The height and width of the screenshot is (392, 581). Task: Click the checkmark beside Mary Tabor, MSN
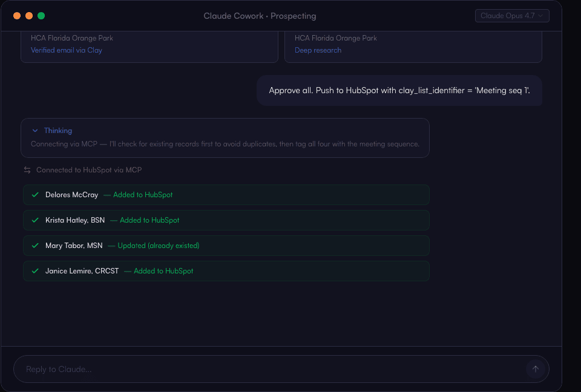(35, 246)
